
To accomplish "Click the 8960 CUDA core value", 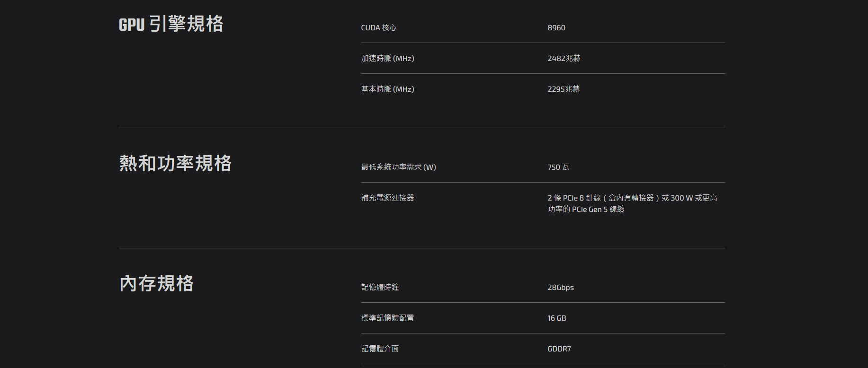I will point(556,28).
